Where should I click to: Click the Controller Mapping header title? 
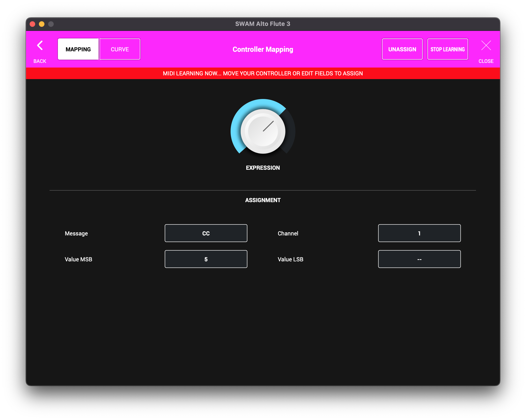tap(263, 49)
